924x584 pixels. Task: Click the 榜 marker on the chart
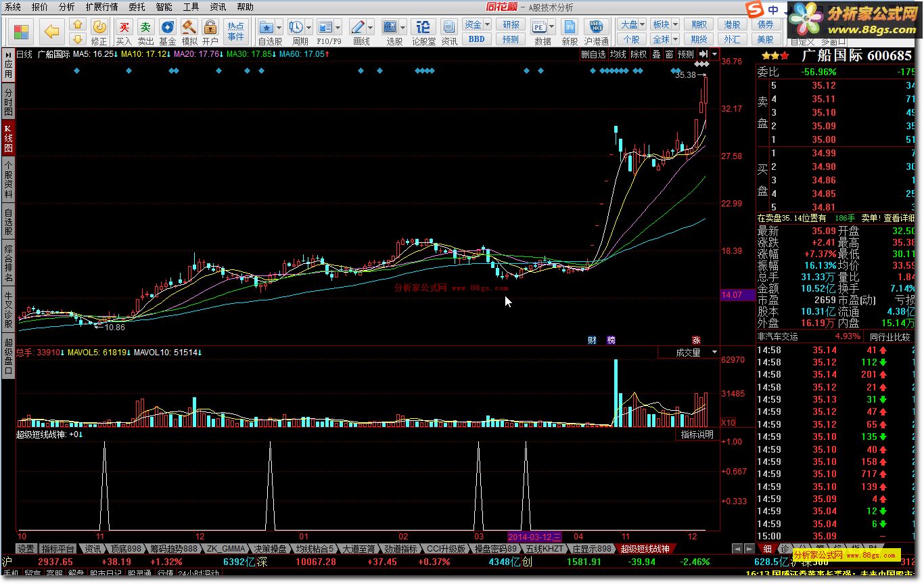point(611,340)
